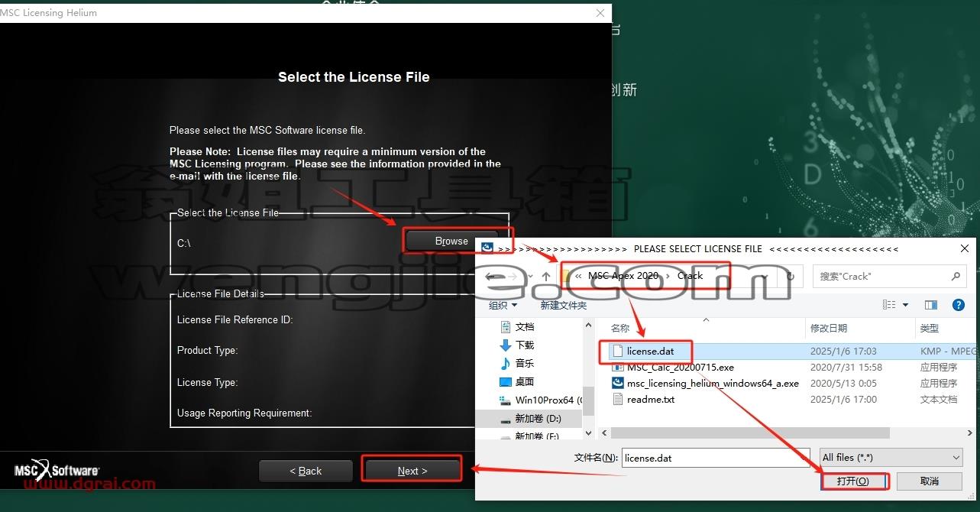Cancel the file dialog with 取消

[x=929, y=481]
